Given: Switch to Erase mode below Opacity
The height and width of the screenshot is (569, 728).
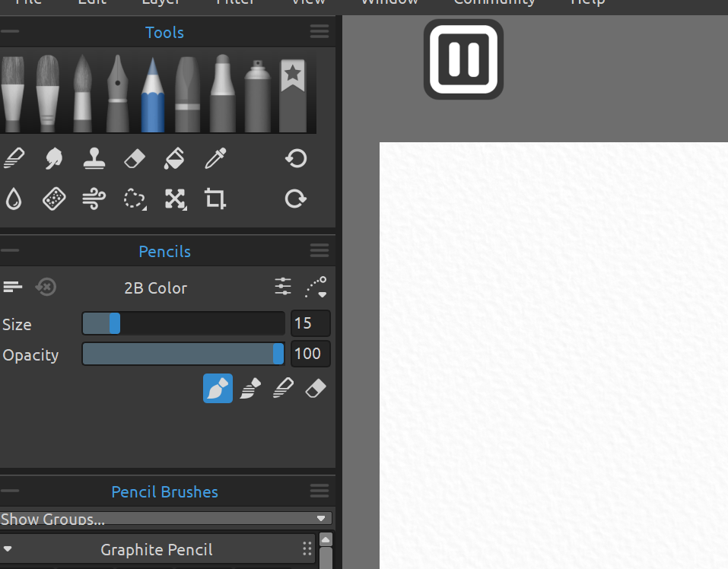Looking at the screenshot, I should (x=316, y=389).
